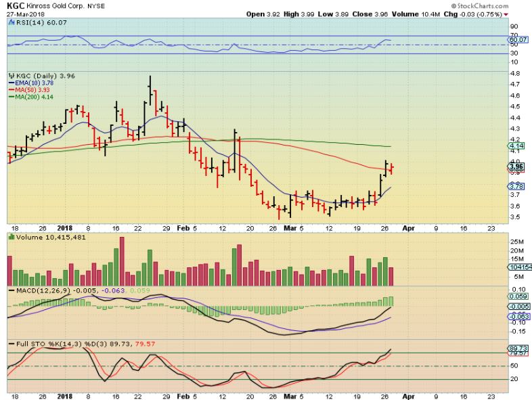The height and width of the screenshot is (400, 532).
Task: Click the High 3.99 value
Action: (x=298, y=14)
